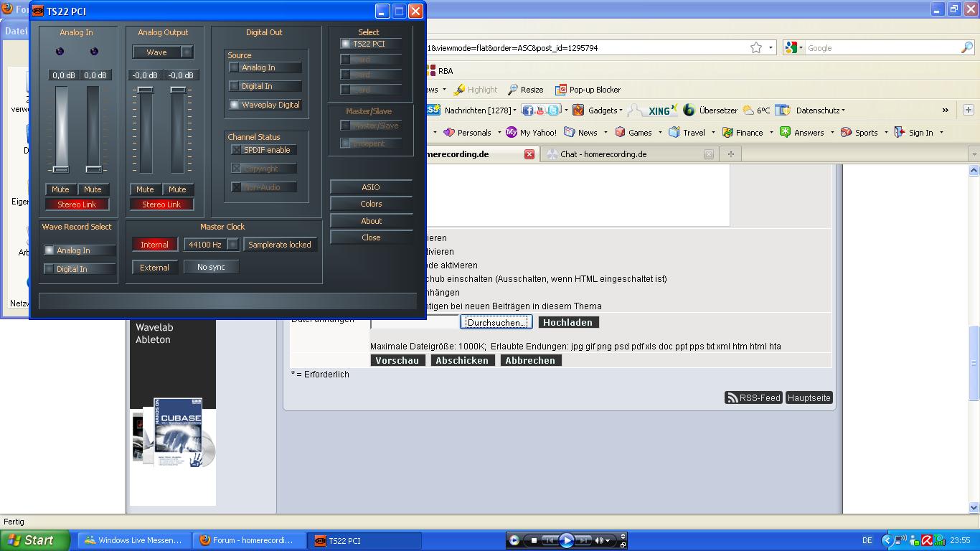Open the Windows Start menu

(35, 540)
